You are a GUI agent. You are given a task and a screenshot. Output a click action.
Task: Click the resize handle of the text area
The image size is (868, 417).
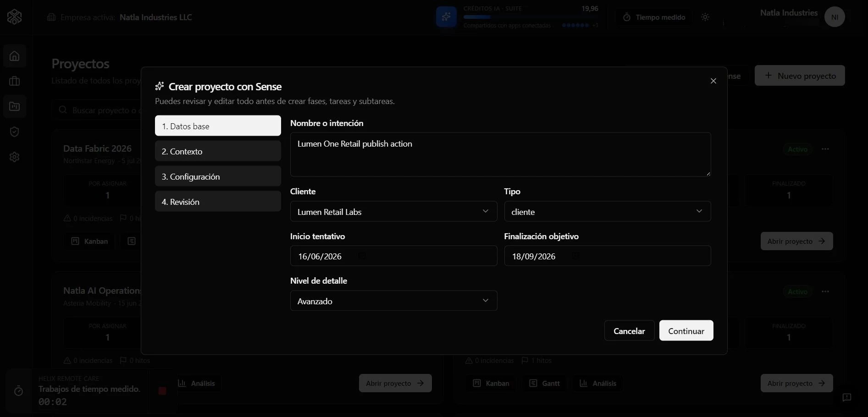click(x=708, y=174)
